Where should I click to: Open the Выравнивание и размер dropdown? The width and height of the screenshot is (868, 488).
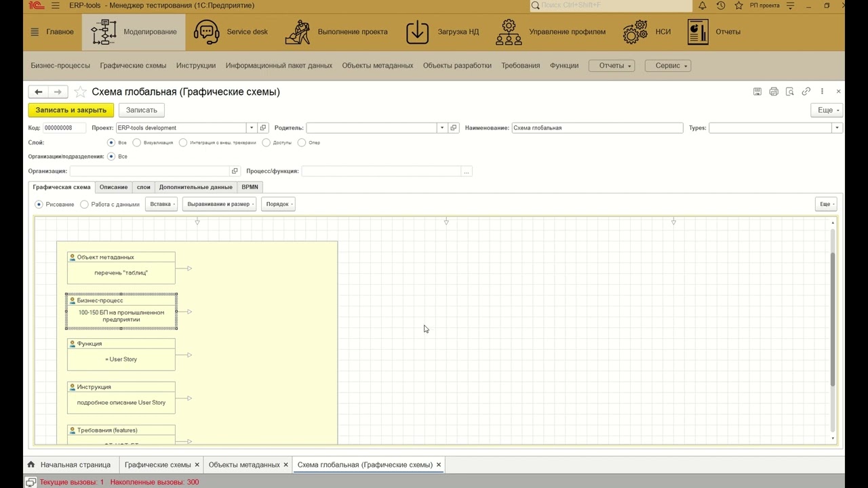coord(220,204)
